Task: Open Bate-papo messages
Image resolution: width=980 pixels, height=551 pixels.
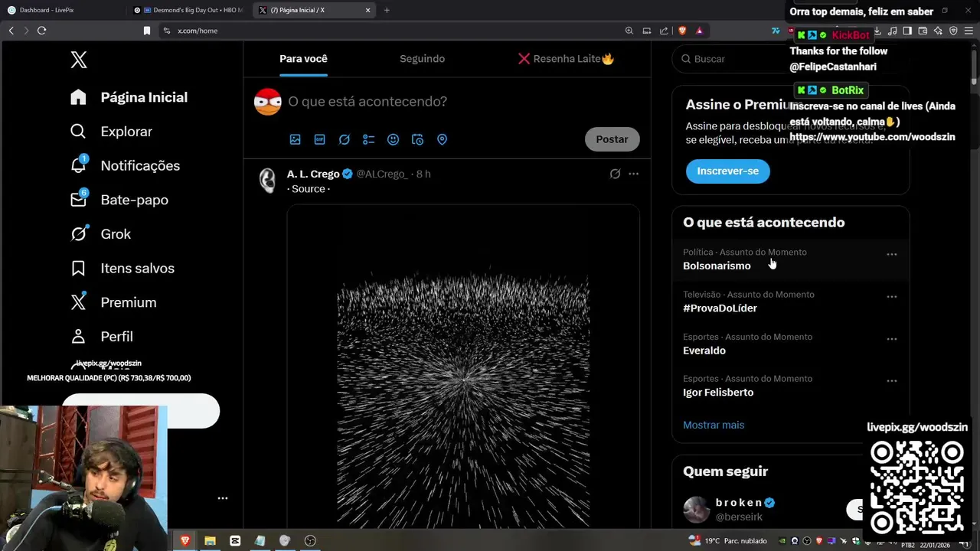Action: (x=119, y=200)
